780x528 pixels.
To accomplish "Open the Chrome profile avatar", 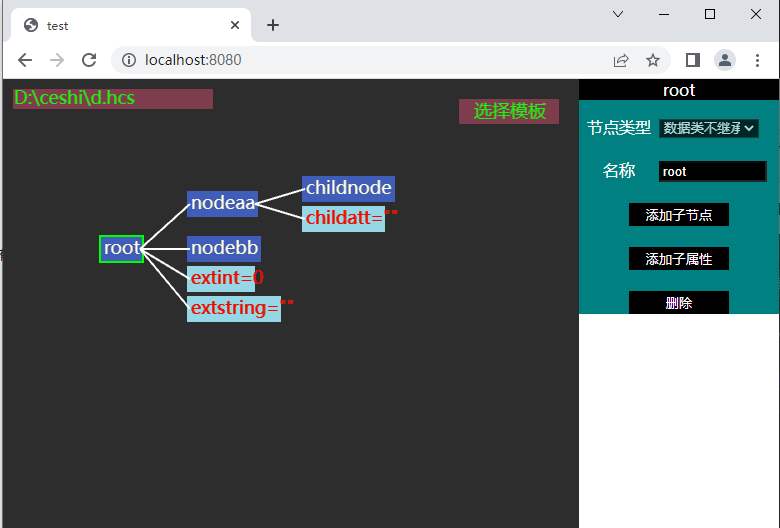I will click(x=725, y=60).
